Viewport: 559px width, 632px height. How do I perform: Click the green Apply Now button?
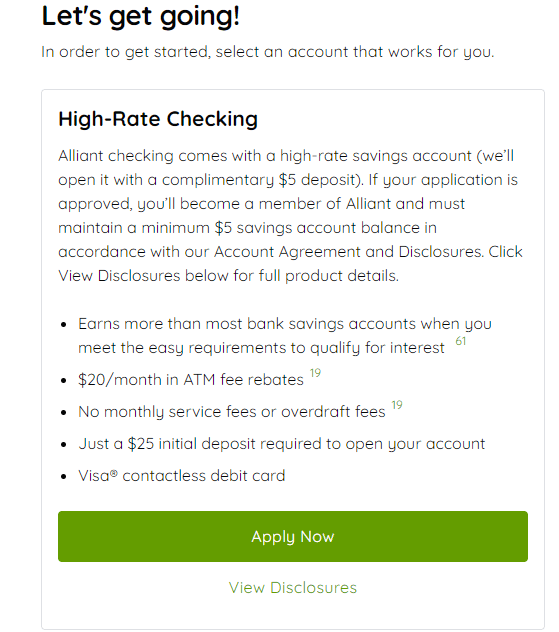[x=293, y=536]
